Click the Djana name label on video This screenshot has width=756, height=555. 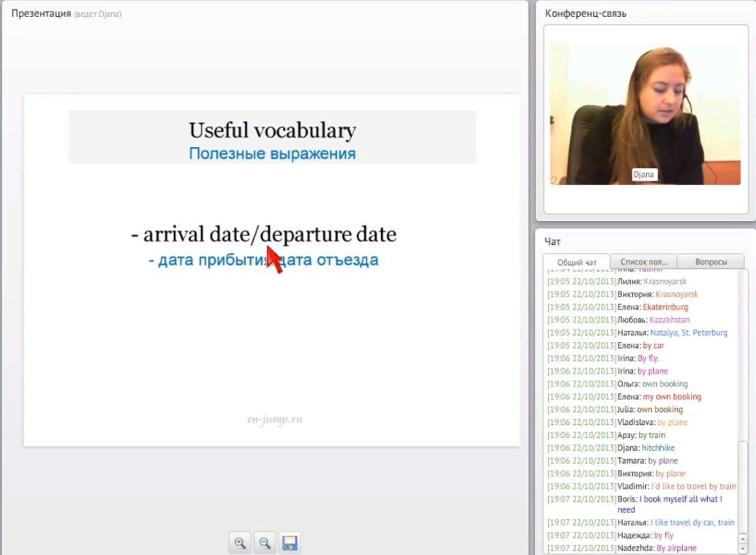(x=644, y=175)
